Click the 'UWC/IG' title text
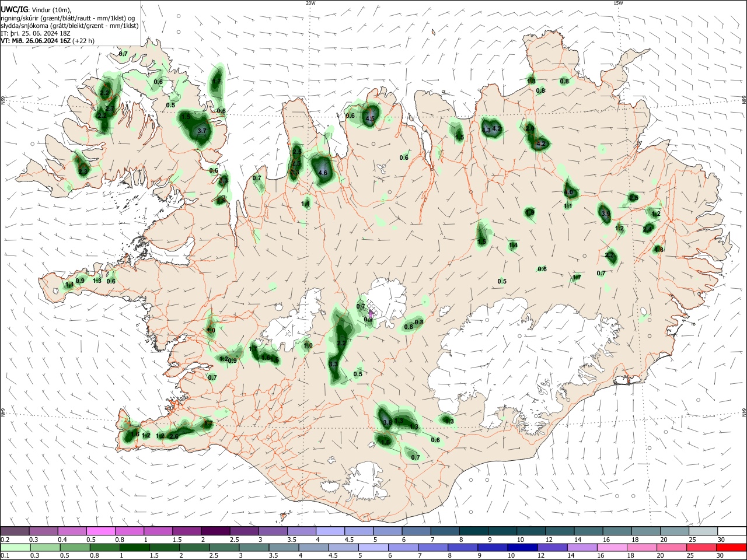The height and width of the screenshot is (560, 747). (x=14, y=9)
